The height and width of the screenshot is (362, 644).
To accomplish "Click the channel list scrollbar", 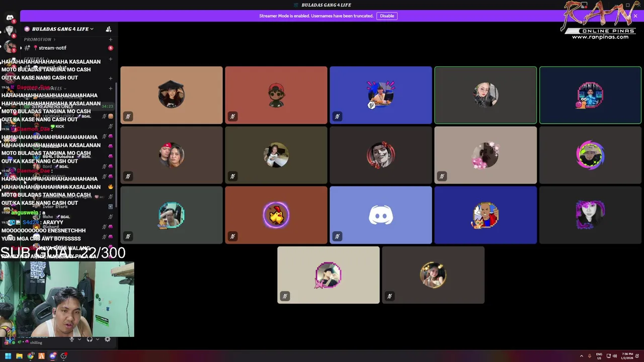I will point(117,146).
